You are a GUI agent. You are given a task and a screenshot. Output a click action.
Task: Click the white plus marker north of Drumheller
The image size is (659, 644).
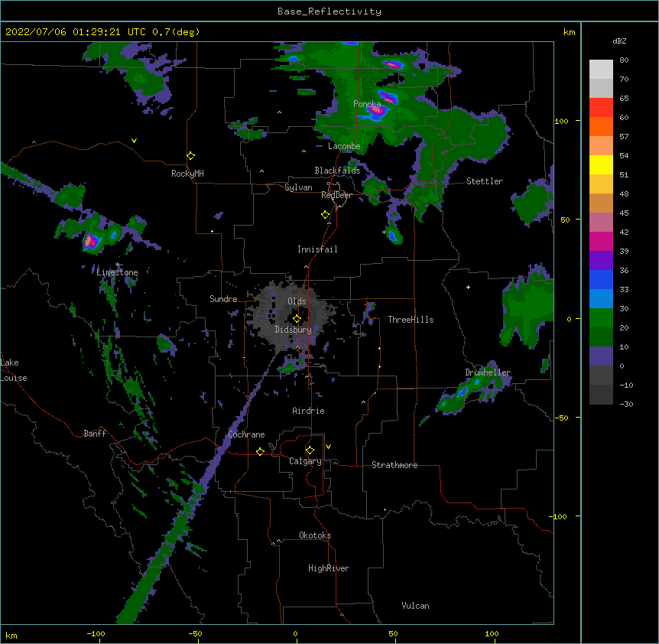(x=468, y=287)
